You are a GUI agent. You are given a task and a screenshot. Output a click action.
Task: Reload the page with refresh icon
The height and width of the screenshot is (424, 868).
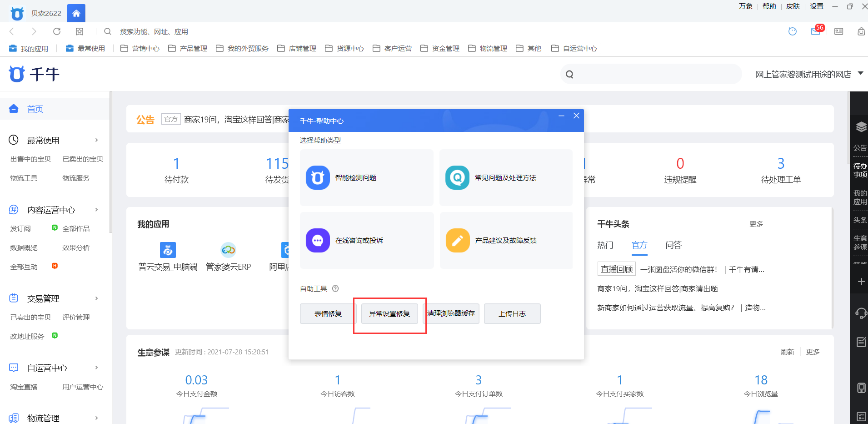click(x=57, y=31)
